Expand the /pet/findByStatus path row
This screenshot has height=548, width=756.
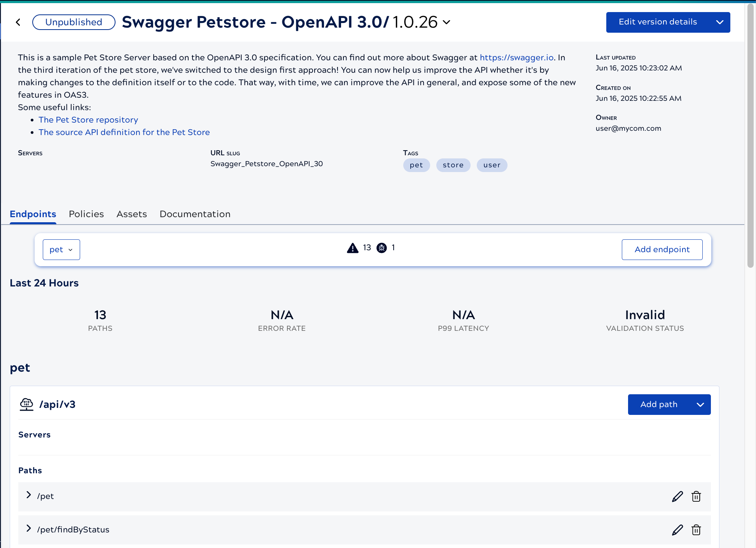coord(28,529)
